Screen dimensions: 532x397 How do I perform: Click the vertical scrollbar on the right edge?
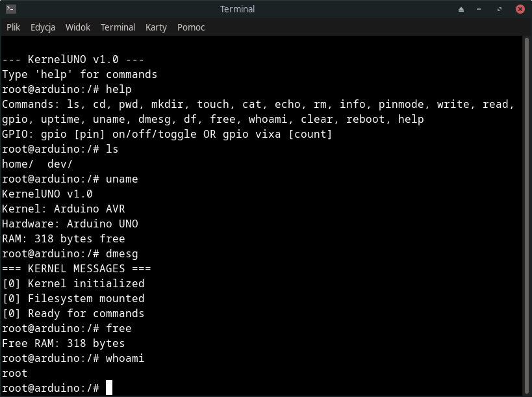[527, 214]
